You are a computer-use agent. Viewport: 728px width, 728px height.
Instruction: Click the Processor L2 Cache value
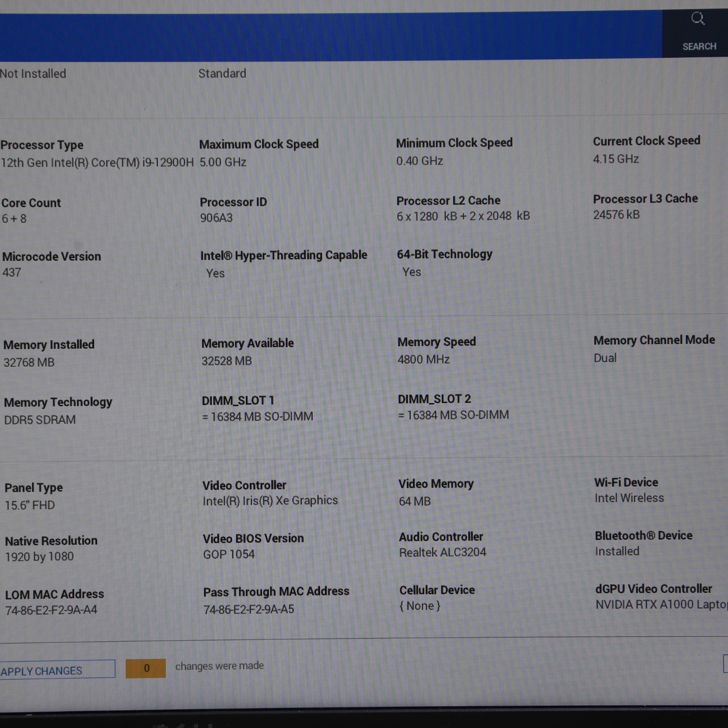(463, 216)
